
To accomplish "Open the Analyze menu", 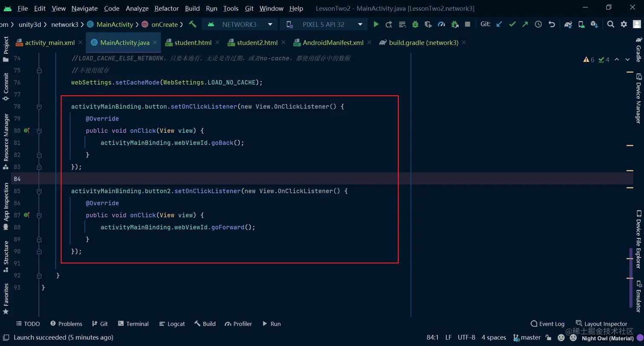I will (x=137, y=8).
